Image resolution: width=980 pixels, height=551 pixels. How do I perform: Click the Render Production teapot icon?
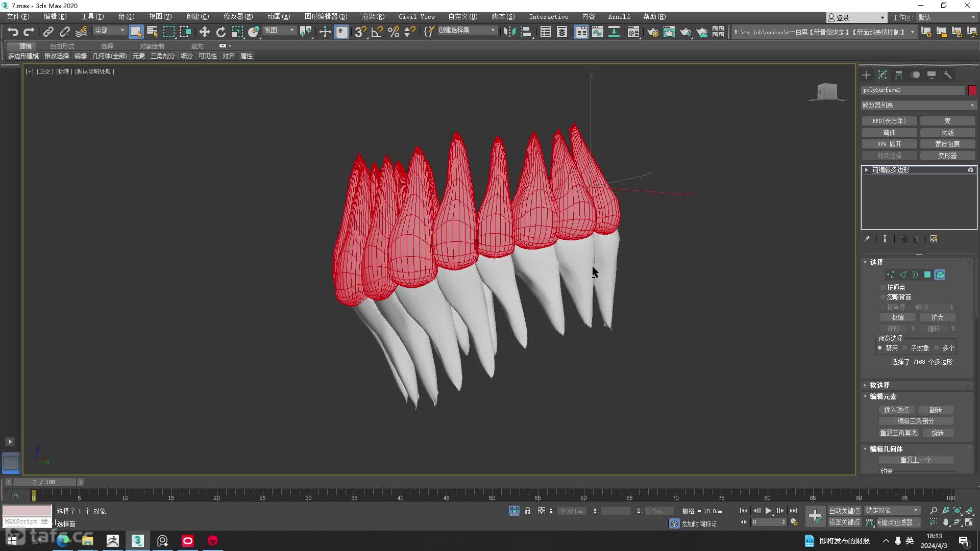[685, 32]
